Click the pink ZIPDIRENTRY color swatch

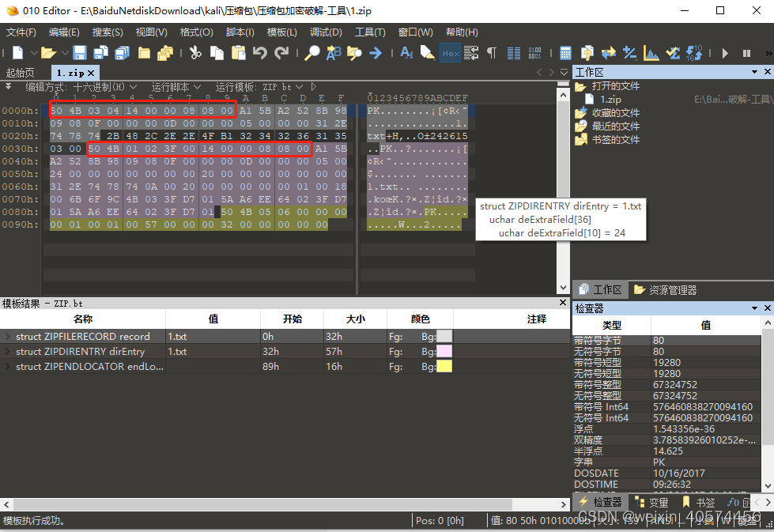pyautogui.click(x=444, y=352)
